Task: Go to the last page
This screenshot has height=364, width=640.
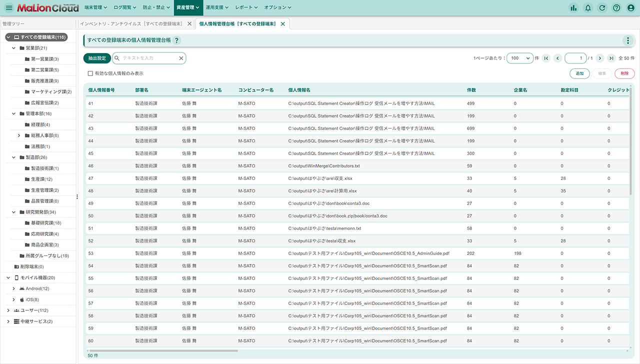Action: tap(611, 58)
